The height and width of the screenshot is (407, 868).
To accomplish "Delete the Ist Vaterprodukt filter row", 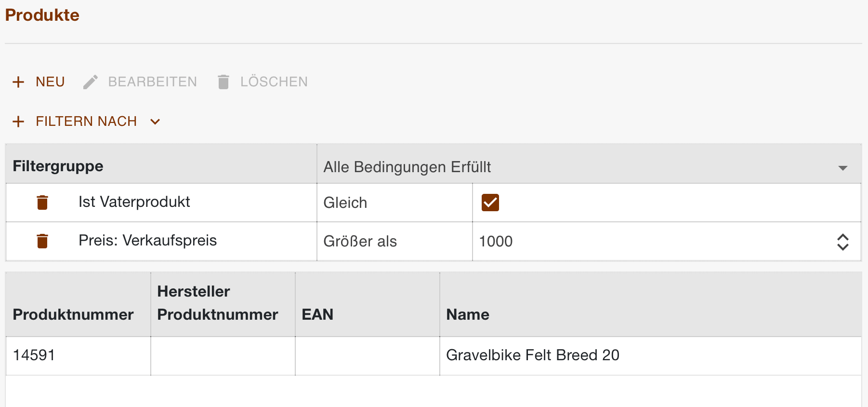I will coord(42,203).
